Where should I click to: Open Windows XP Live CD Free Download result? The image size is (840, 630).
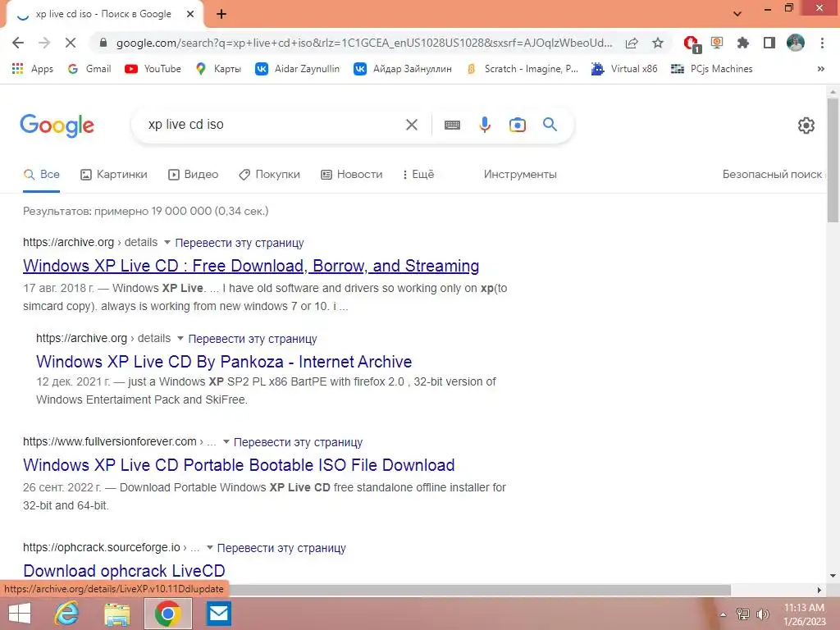[251, 266]
